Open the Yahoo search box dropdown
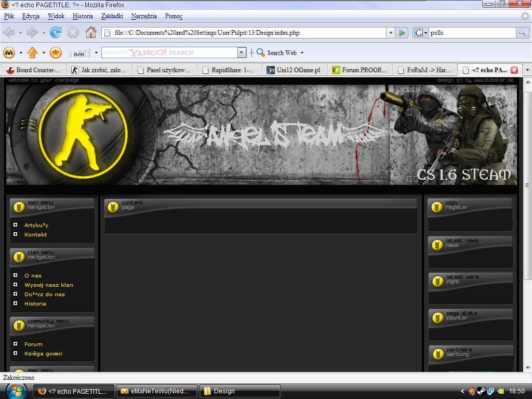The image size is (532, 399). pos(242,52)
